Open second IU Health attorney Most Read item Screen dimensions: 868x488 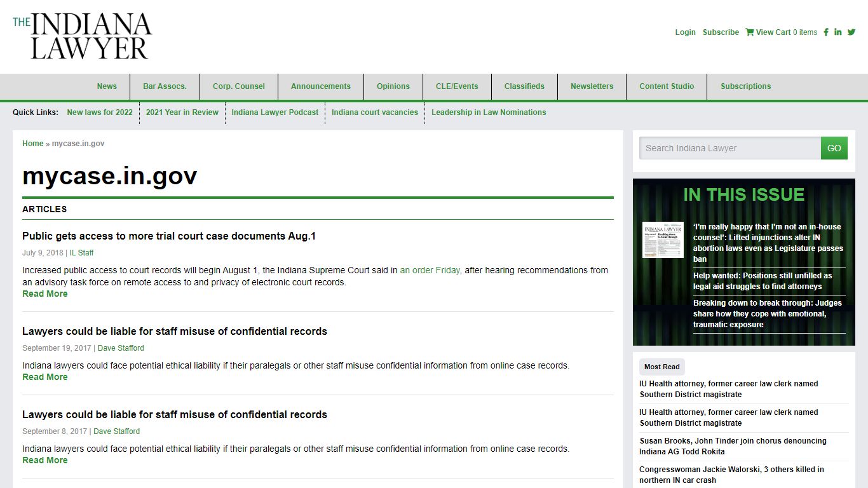coord(729,417)
